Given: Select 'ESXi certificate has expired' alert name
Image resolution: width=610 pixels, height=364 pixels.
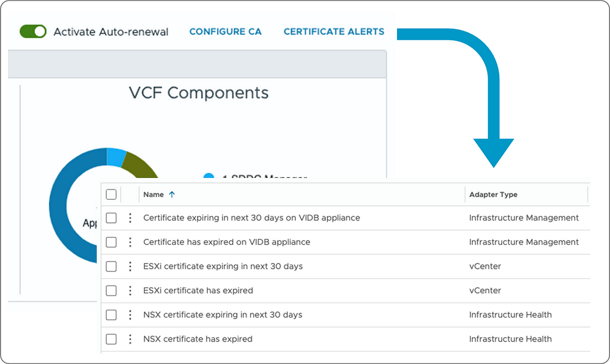Looking at the screenshot, I should 198,291.
